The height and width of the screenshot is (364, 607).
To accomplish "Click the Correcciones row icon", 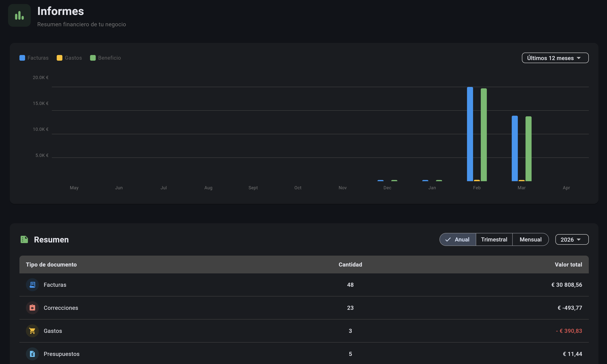I will tap(32, 308).
